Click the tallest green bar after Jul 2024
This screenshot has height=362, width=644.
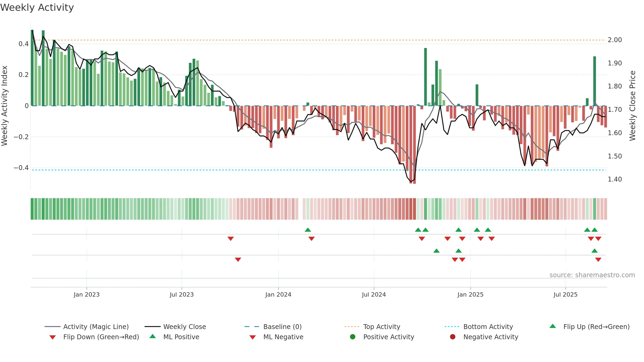426,77
